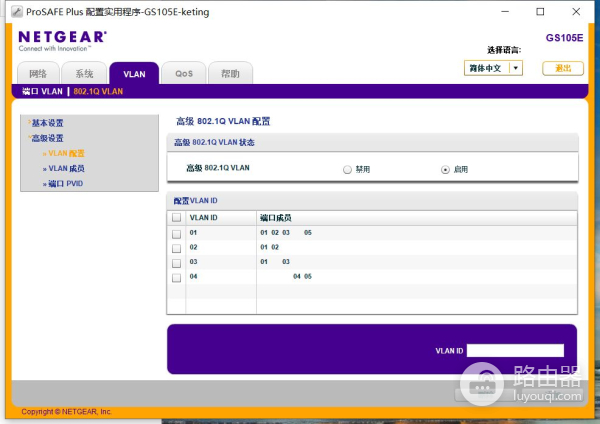Switch to the 系统 tab
The image size is (600, 424).
[84, 73]
